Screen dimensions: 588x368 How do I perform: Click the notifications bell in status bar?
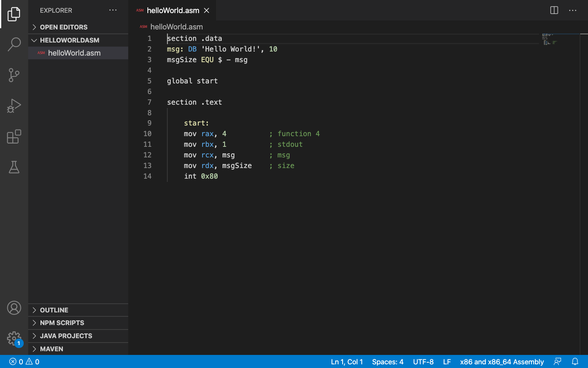tap(575, 361)
